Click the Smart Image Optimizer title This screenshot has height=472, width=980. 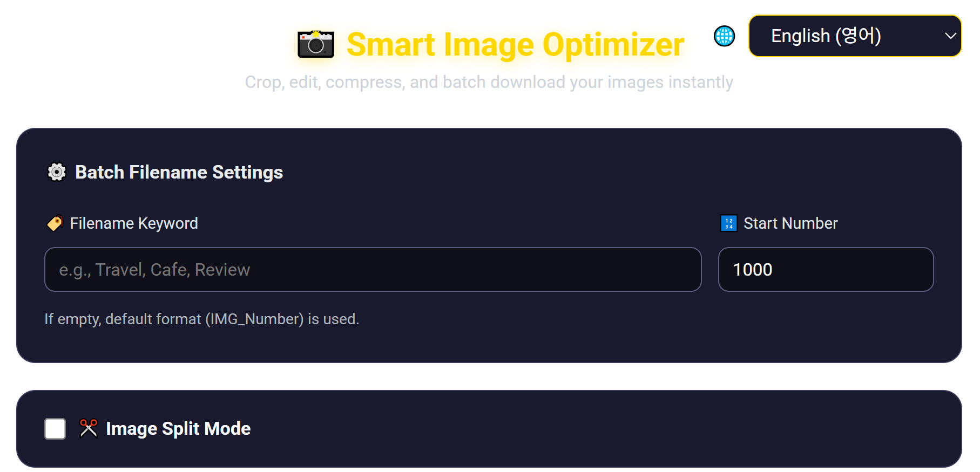pyautogui.click(x=515, y=44)
